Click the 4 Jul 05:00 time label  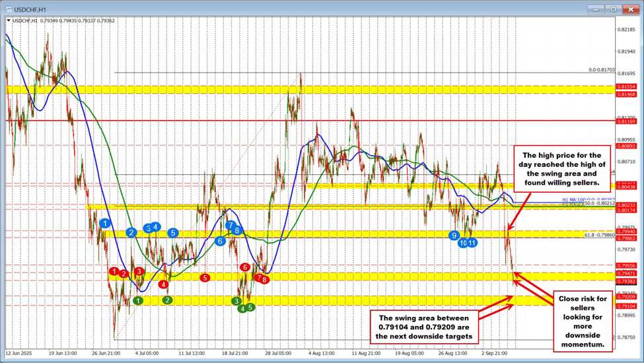coord(147,352)
